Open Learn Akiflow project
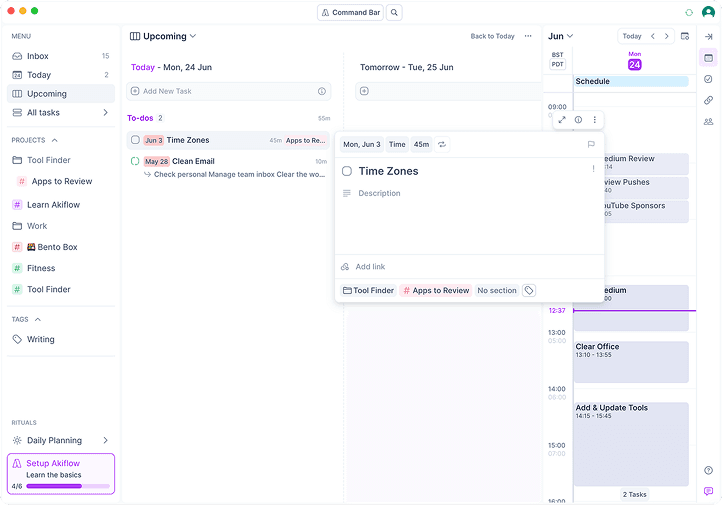The width and height of the screenshot is (722, 505). 61,205
